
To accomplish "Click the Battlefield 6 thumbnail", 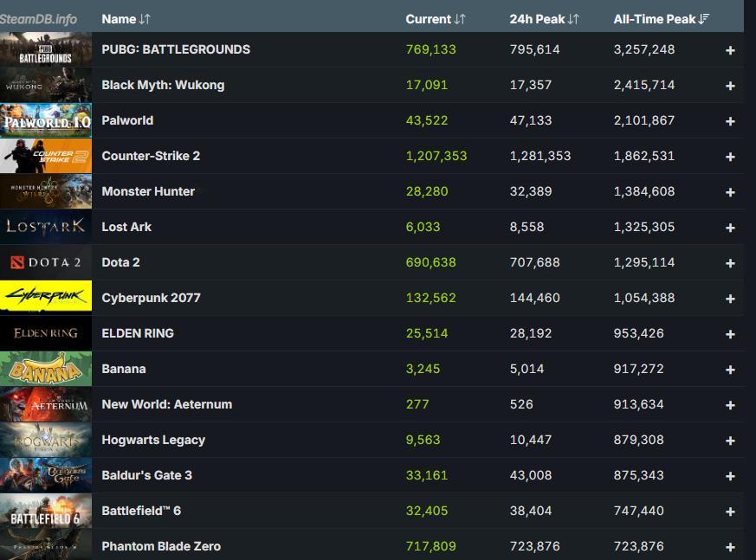I will tap(46, 511).
